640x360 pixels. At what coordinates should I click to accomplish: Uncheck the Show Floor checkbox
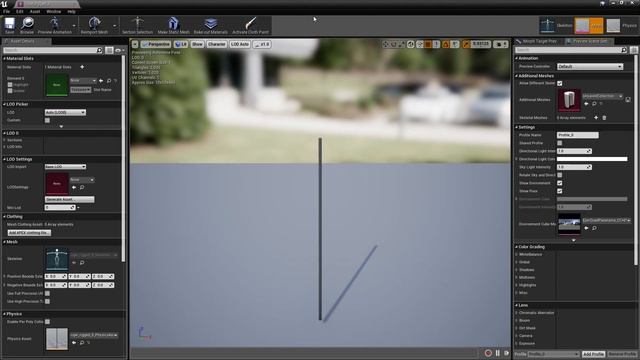(560, 191)
